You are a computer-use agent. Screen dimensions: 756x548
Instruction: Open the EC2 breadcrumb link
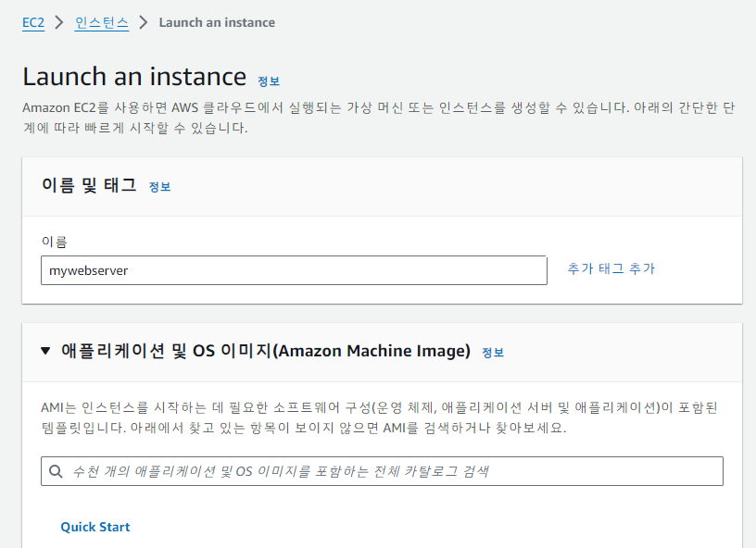click(x=33, y=22)
